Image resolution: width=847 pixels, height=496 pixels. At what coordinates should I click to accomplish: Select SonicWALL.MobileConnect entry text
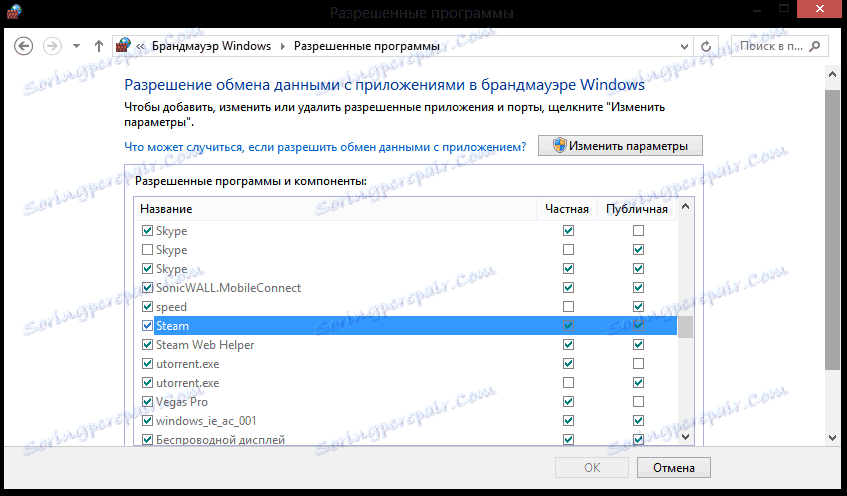pyautogui.click(x=228, y=288)
